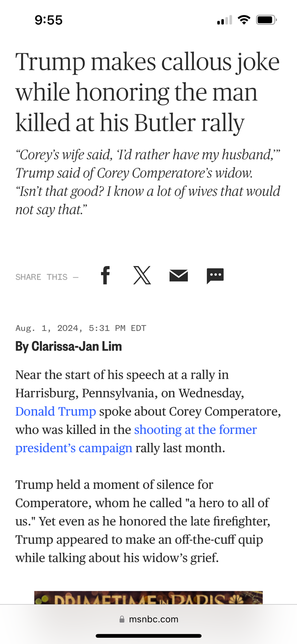Tap the italic Corey's wife quote subheading
This screenshot has width=297, height=644.
148,182
